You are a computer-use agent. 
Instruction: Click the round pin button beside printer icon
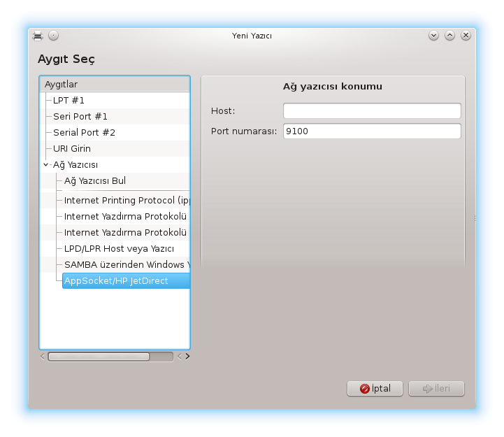pyautogui.click(x=53, y=36)
